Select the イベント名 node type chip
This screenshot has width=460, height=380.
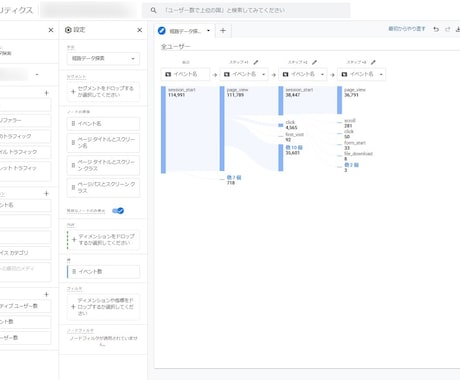click(103, 124)
